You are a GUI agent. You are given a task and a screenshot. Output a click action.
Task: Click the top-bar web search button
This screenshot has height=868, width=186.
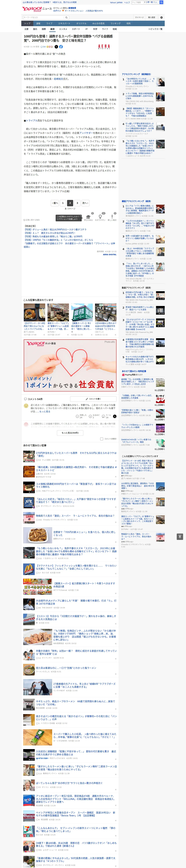[161, 2]
